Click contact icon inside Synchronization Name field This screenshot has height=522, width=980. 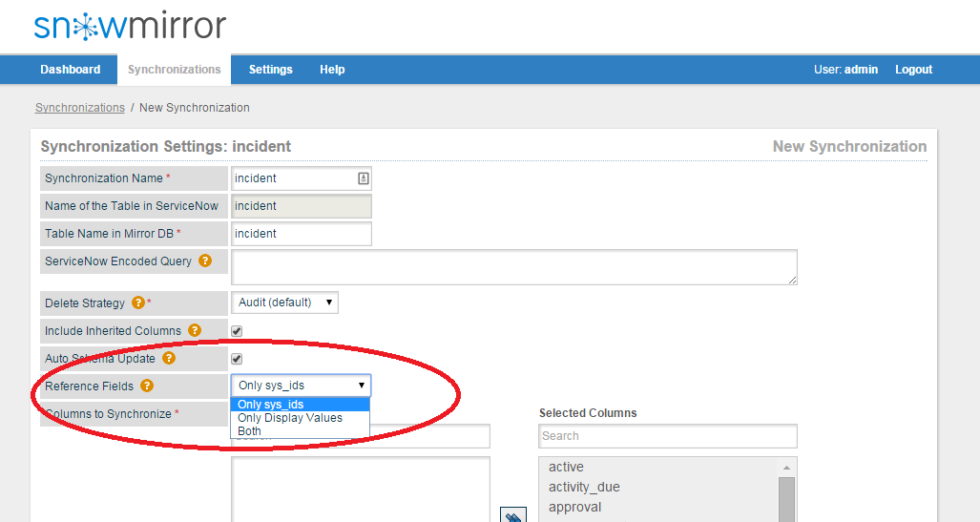[364, 178]
